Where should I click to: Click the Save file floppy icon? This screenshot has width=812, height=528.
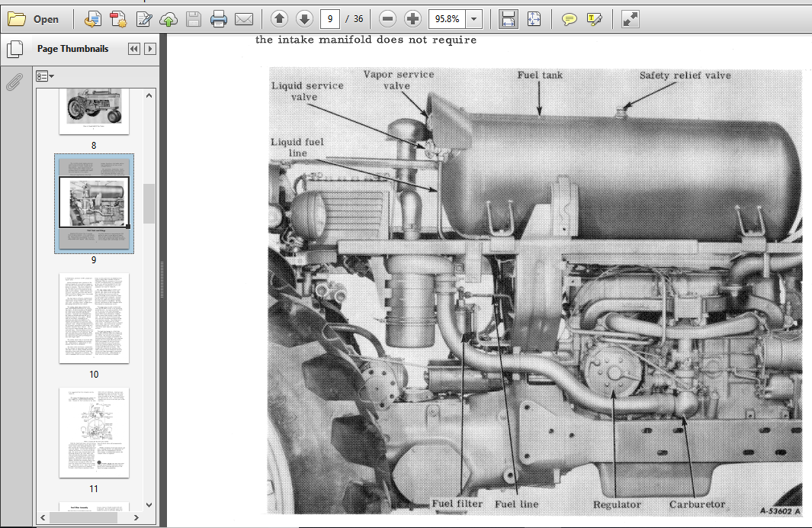[x=194, y=19]
